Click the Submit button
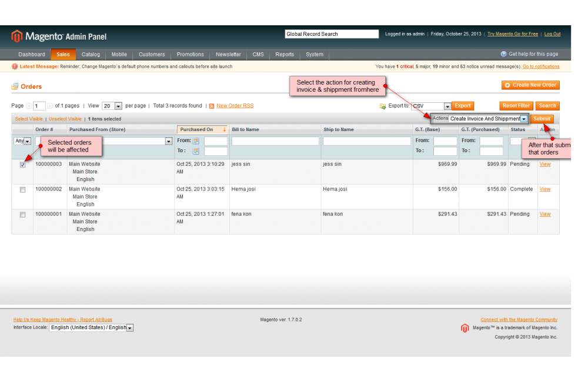This screenshot has width=588, height=382. pos(542,119)
